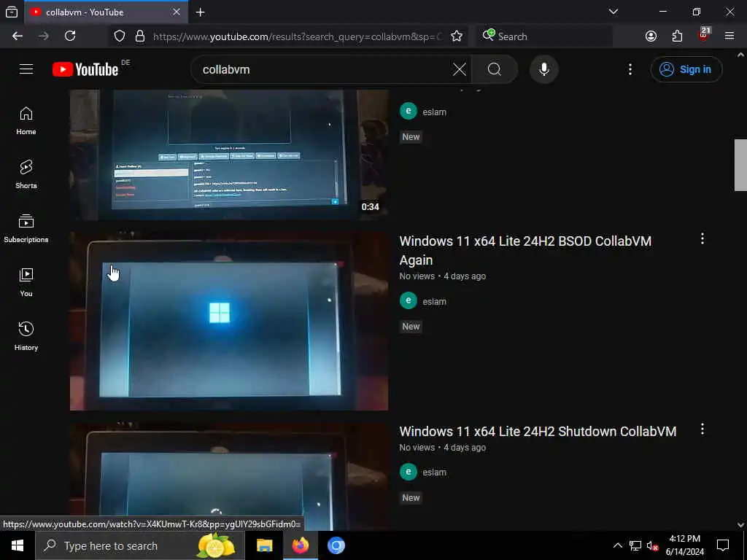747x560 pixels.
Task: Open BSOD CollabVM Again video title
Action: [x=525, y=251]
